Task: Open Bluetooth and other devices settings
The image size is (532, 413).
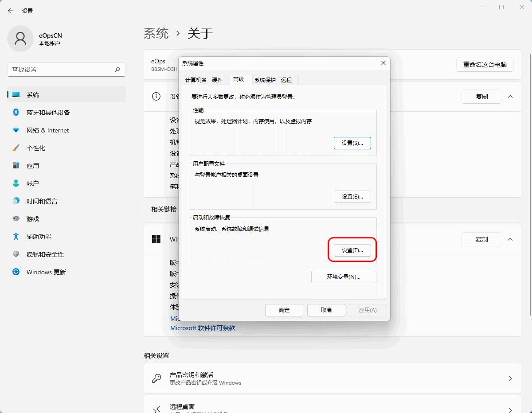Action: 17,113
